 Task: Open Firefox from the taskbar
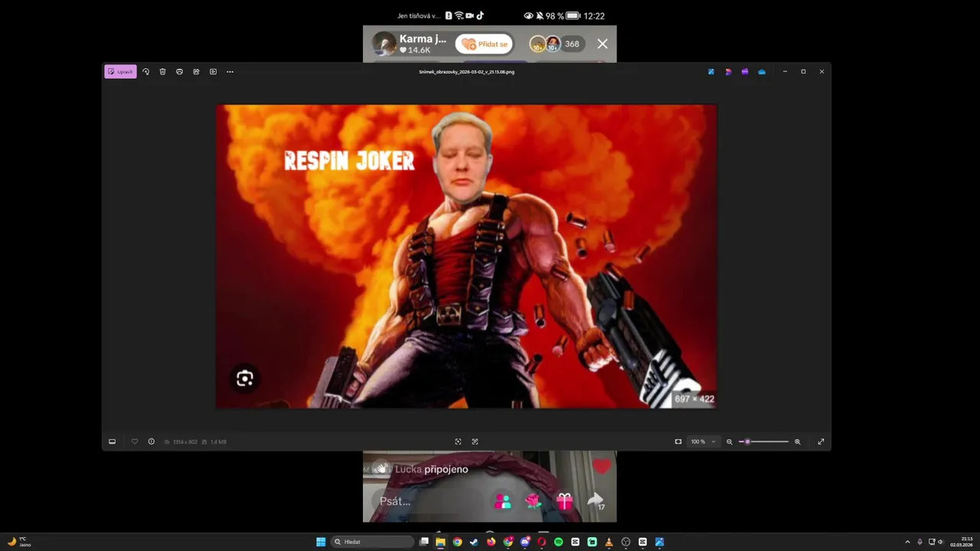tap(491, 542)
